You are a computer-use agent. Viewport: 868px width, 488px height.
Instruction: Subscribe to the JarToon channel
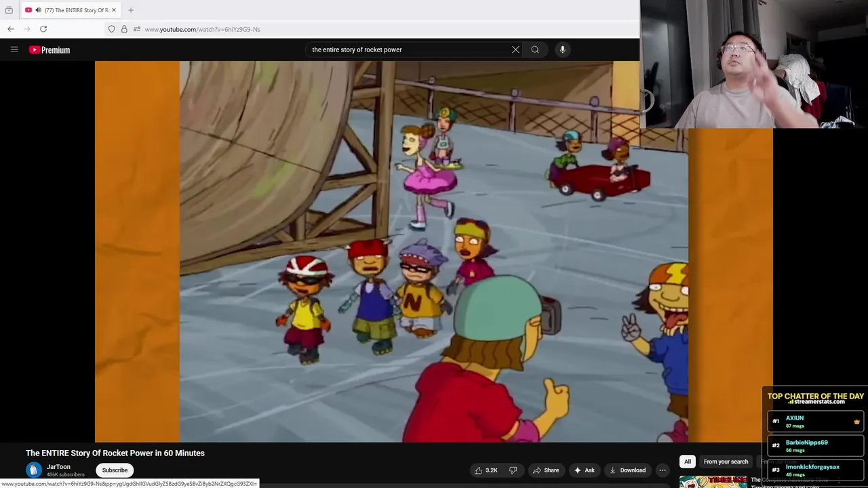pos(115,470)
